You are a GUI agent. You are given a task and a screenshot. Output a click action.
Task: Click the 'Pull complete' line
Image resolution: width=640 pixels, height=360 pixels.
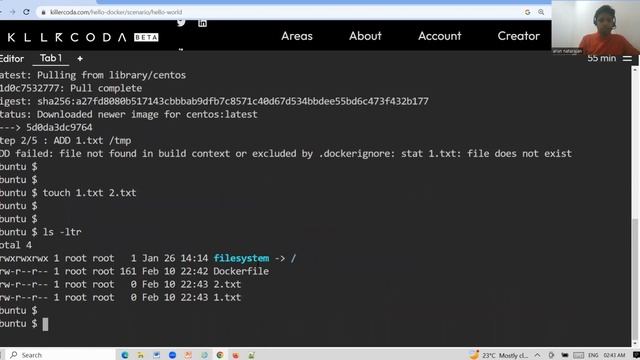click(x=106, y=88)
